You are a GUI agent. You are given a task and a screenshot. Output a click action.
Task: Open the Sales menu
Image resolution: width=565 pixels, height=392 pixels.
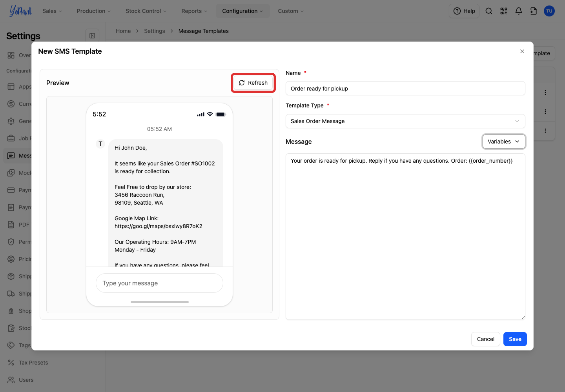click(52, 11)
